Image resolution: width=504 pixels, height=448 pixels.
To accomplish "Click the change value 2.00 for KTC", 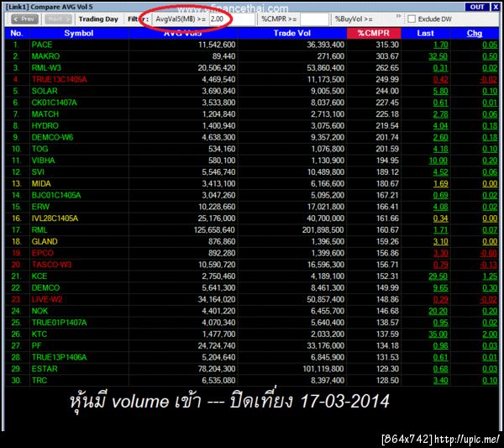I will coord(490,335).
